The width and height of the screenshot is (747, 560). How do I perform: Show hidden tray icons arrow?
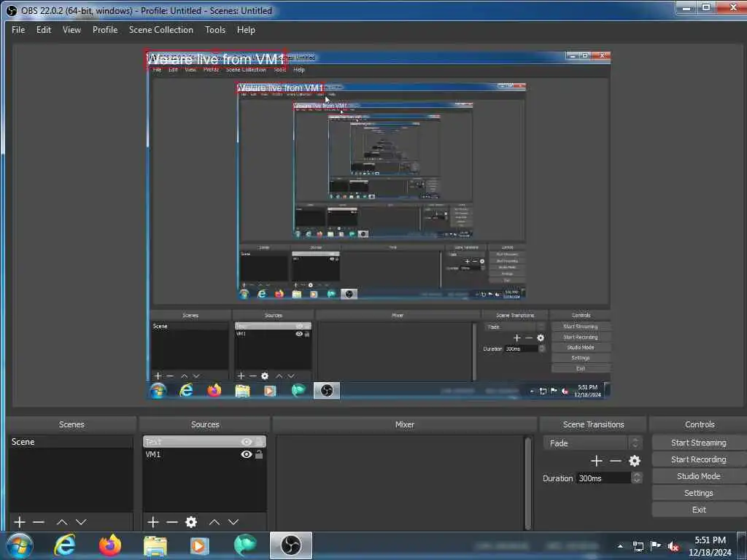(620, 546)
